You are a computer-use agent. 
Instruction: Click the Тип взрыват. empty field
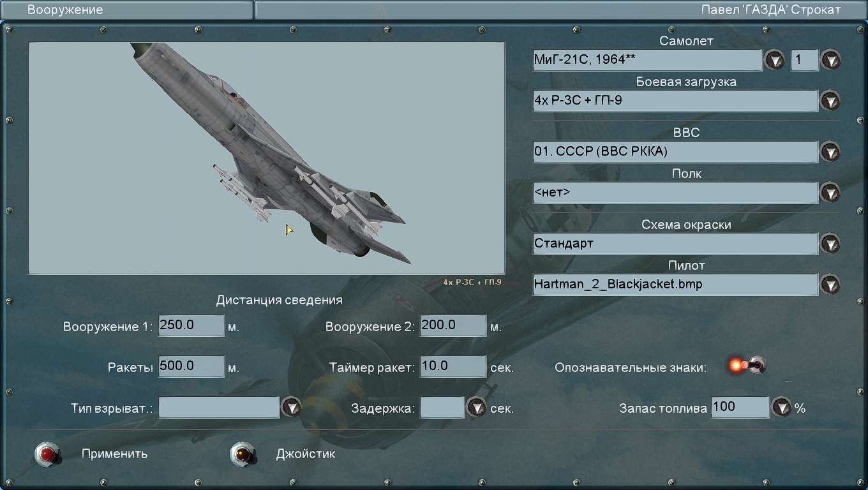(x=219, y=407)
